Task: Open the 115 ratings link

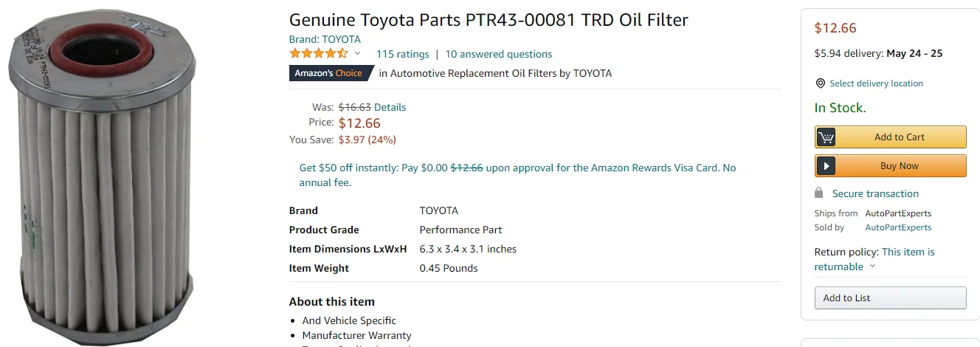Action: 402,54
